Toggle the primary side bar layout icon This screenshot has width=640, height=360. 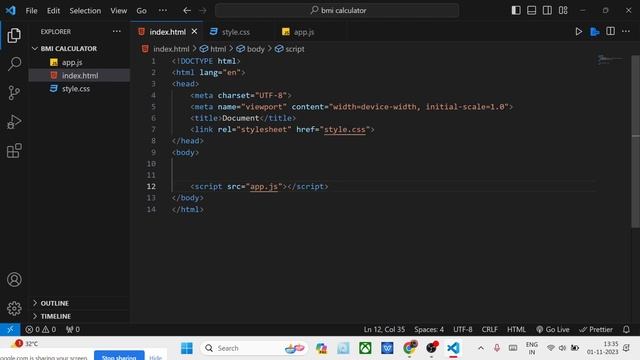(516, 10)
